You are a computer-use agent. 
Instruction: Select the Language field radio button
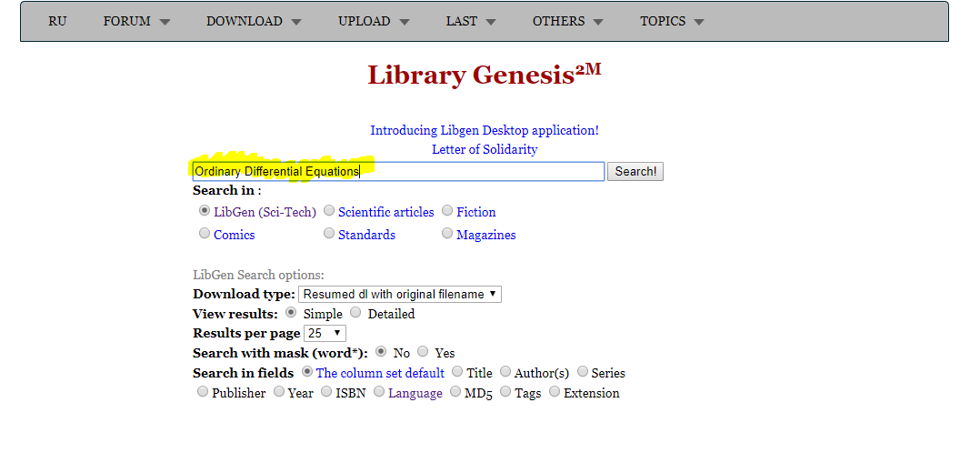pyautogui.click(x=379, y=392)
